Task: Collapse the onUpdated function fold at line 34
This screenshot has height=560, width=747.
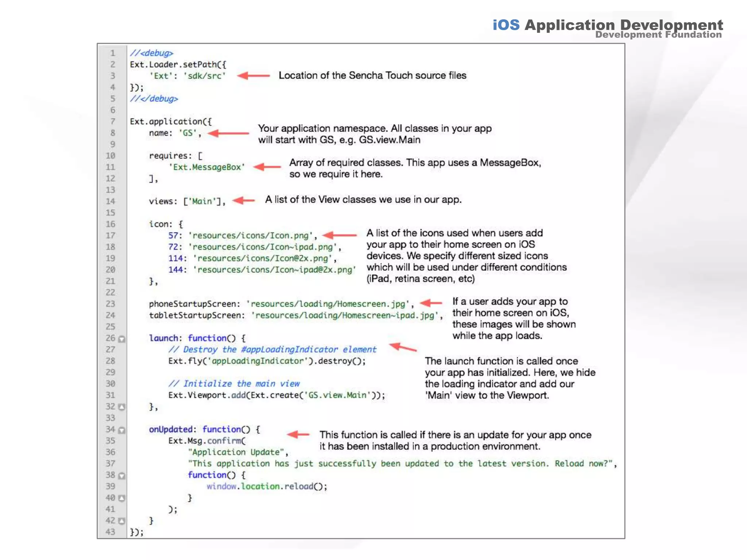Action: point(122,430)
